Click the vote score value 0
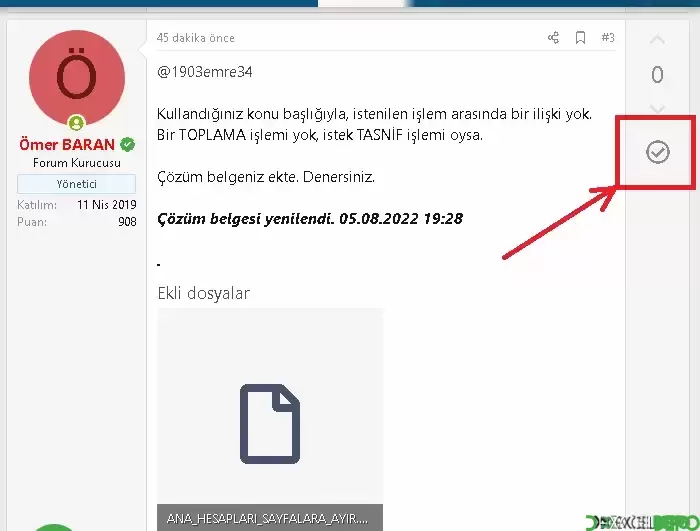This screenshot has height=531, width=700. (657, 75)
